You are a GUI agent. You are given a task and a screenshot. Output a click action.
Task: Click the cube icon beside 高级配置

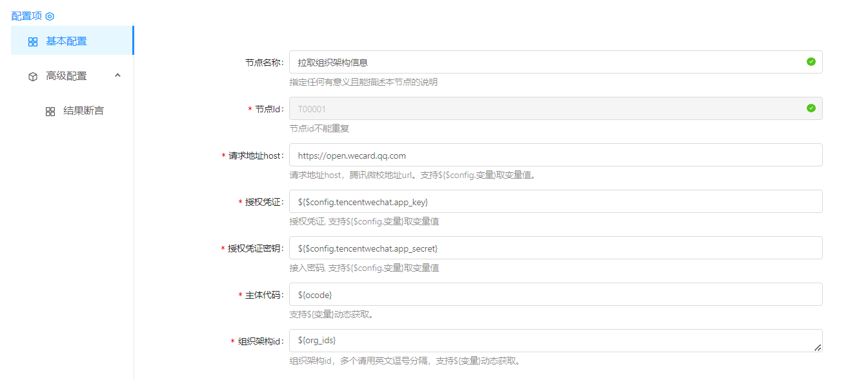click(x=33, y=76)
